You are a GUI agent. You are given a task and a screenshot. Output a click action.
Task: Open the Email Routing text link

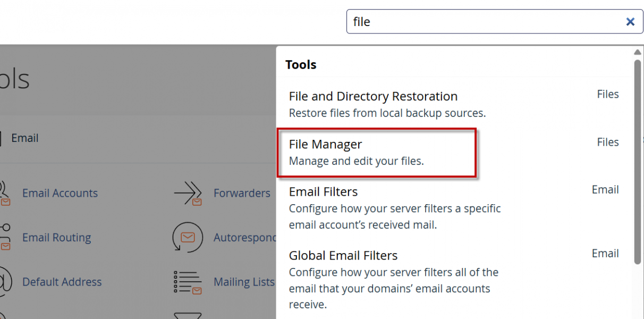[56, 238]
